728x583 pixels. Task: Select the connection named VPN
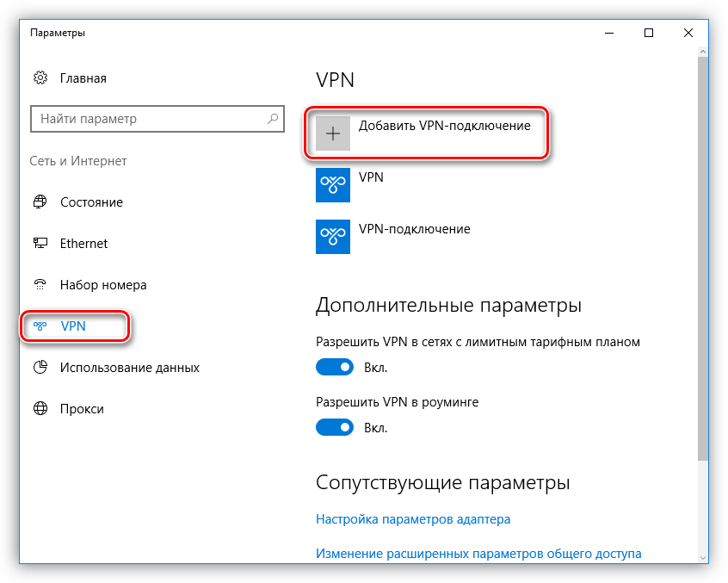coord(371,177)
